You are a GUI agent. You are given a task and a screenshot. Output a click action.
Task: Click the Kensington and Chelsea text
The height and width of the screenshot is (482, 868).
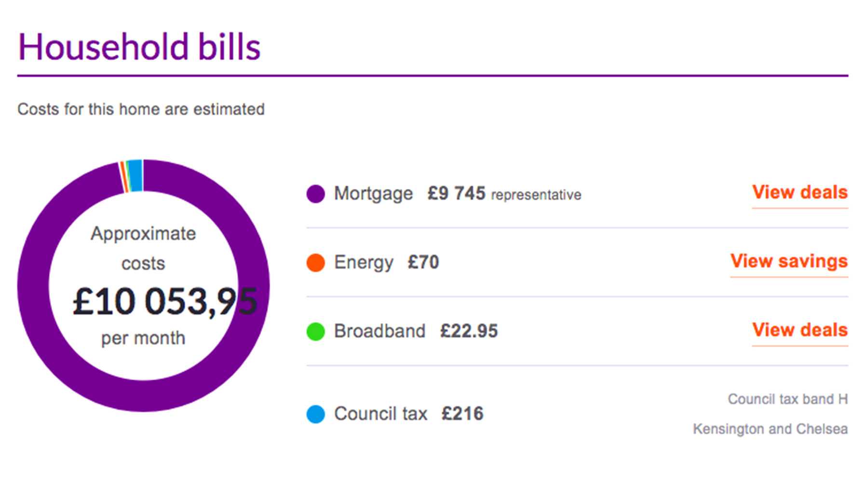770,429
